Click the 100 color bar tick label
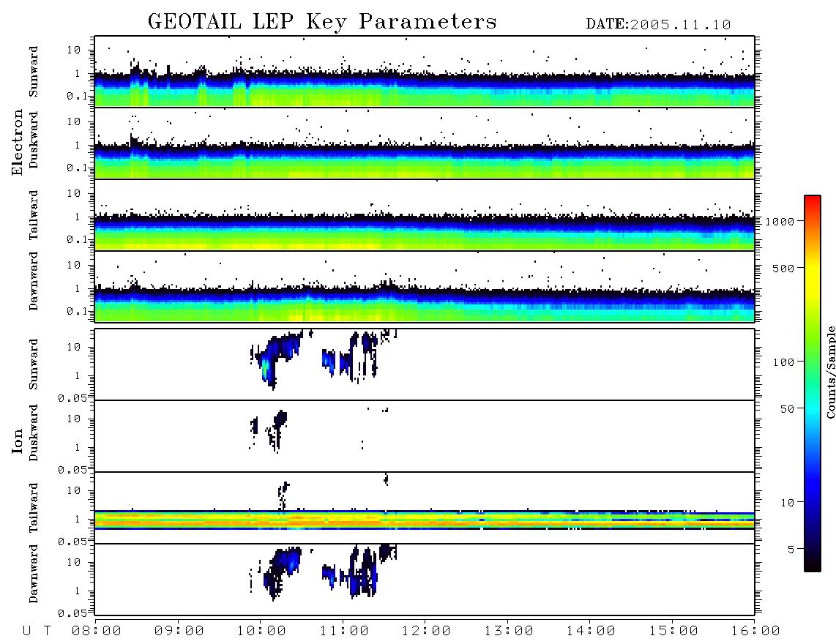 pos(783,362)
